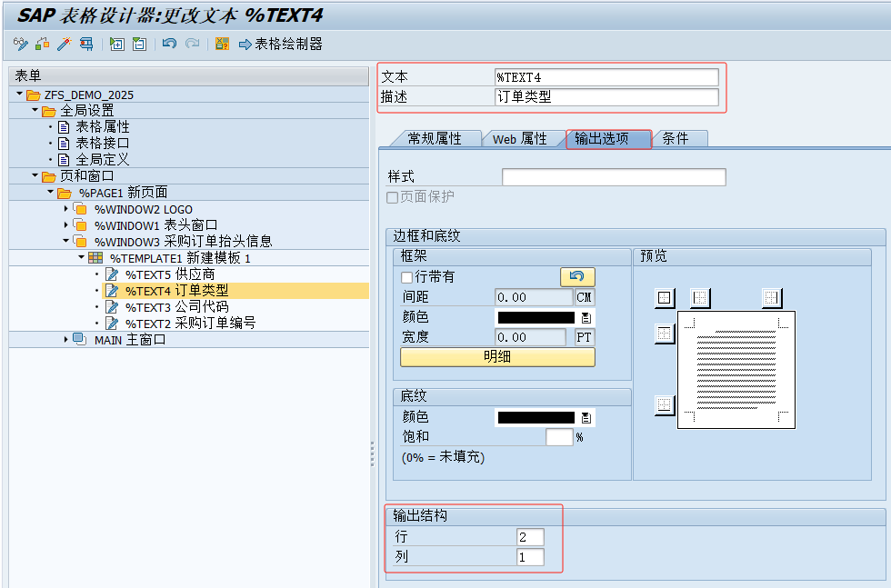Expand the MAIN 主窗口 node
This screenshot has height=588, width=891.
(65, 339)
